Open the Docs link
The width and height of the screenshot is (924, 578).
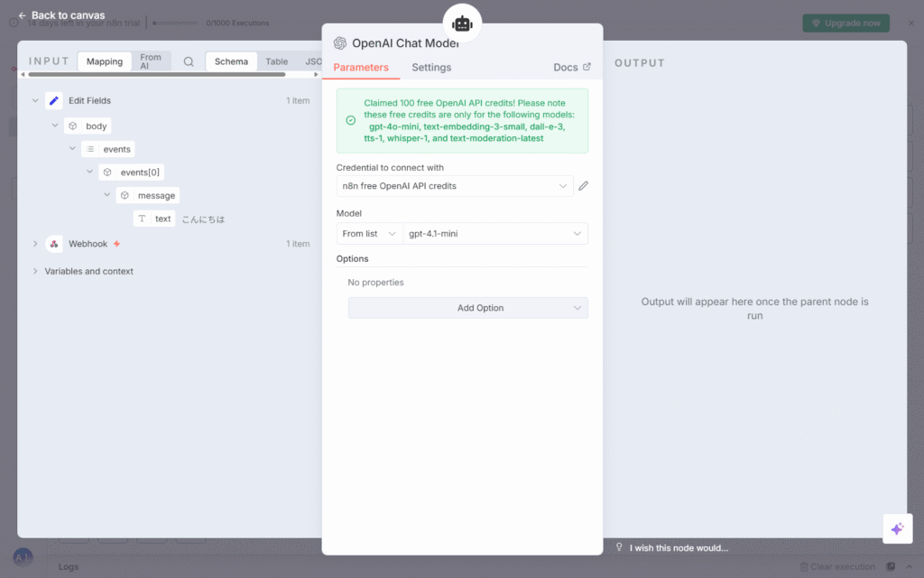click(572, 68)
